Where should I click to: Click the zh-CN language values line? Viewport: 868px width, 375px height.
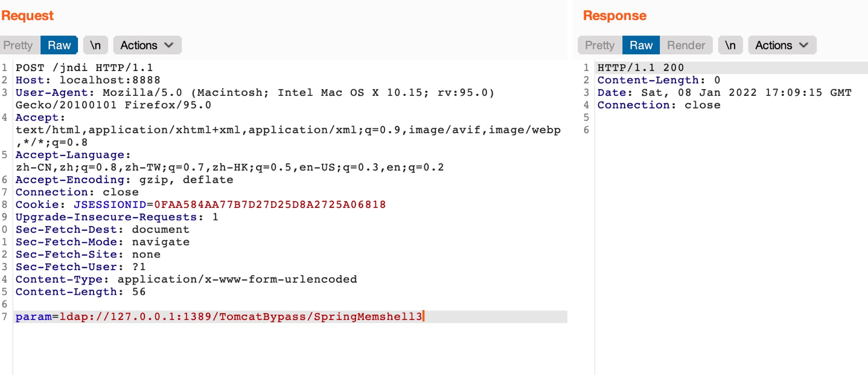tap(230, 168)
